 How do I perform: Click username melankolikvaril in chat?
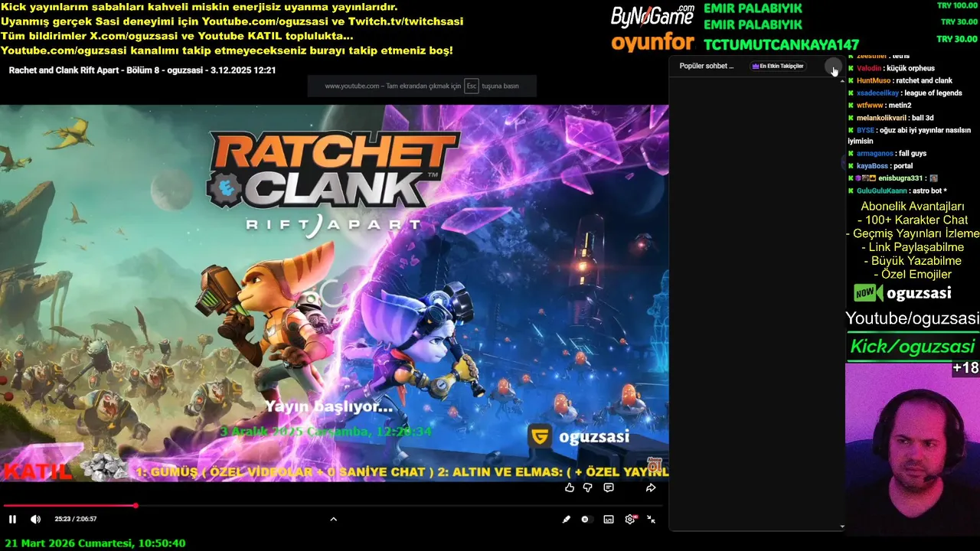click(882, 118)
